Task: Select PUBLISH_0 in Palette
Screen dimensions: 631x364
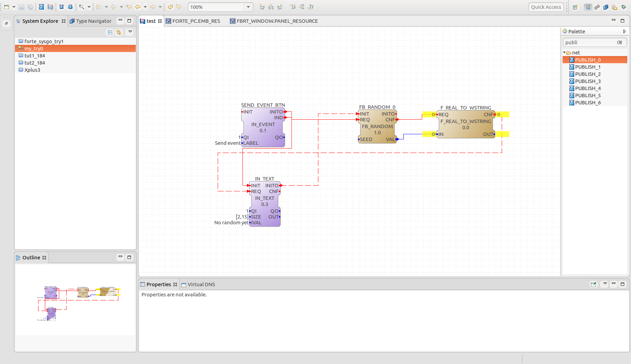Action: [595, 59]
